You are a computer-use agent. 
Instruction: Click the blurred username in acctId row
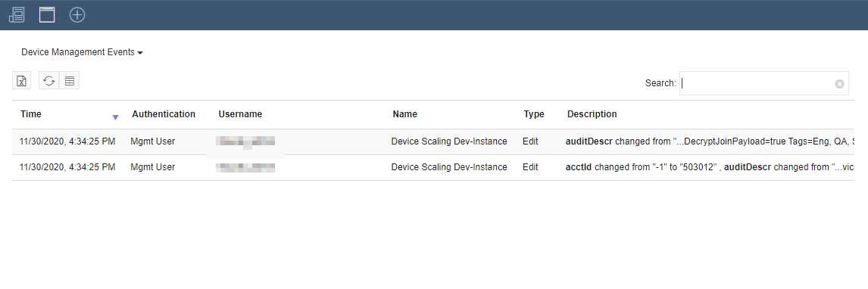click(245, 167)
